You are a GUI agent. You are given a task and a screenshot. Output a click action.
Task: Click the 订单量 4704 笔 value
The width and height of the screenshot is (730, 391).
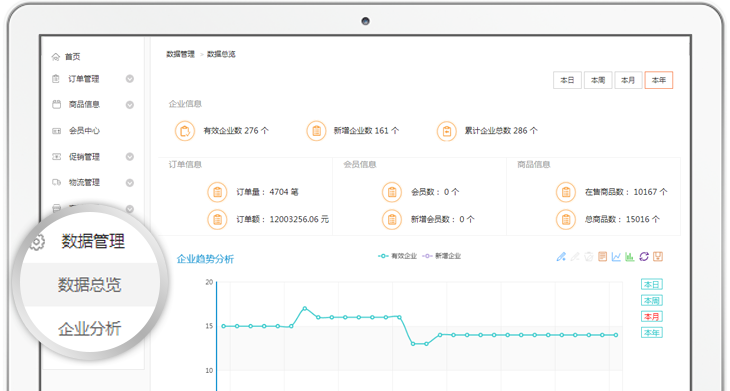[x=284, y=192]
